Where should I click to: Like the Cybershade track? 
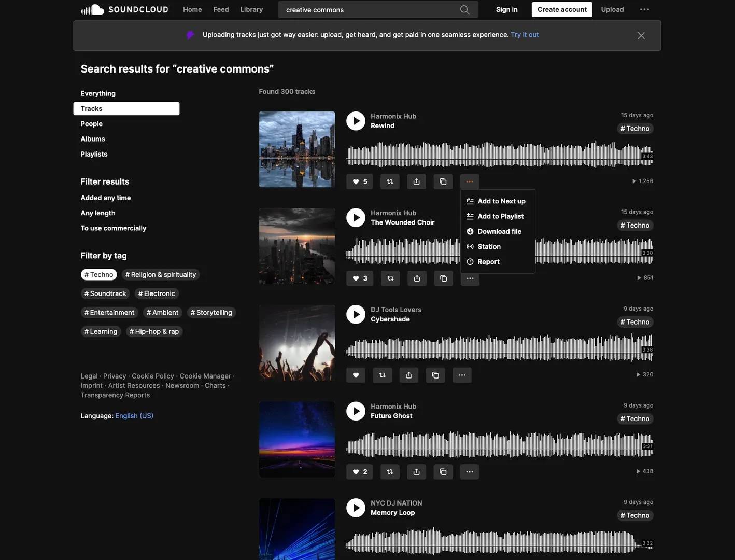[x=356, y=375]
